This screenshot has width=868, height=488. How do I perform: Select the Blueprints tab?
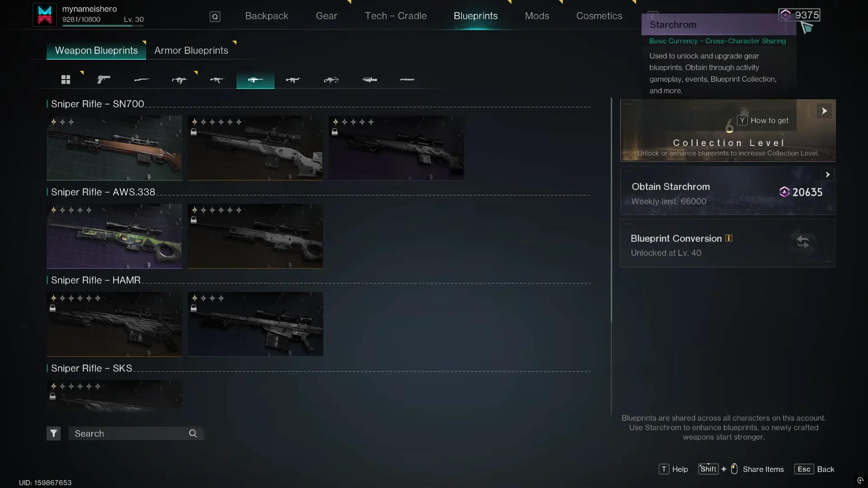476,16
